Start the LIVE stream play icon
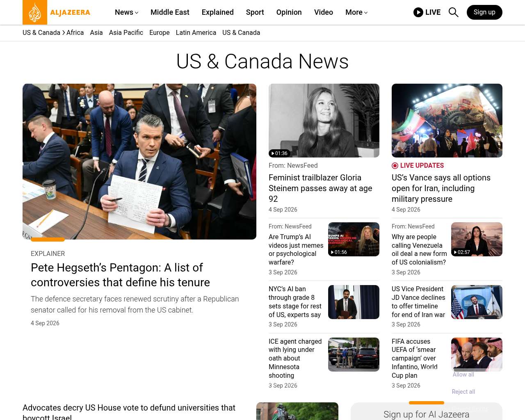 click(418, 12)
